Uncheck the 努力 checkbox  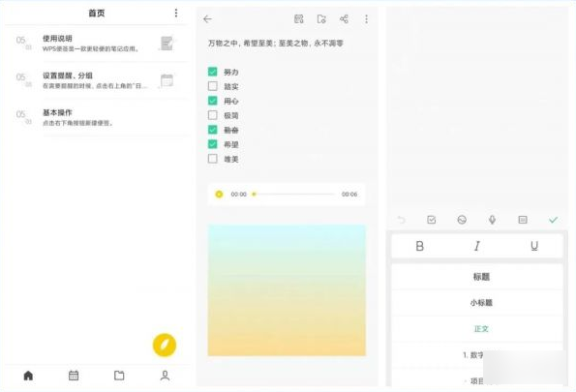(x=213, y=72)
